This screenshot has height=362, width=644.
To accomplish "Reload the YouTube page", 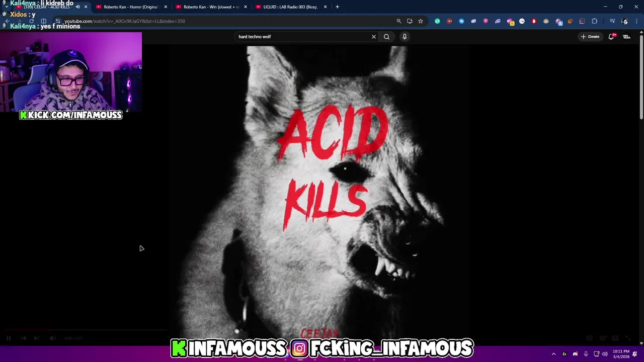I will click(x=31, y=21).
